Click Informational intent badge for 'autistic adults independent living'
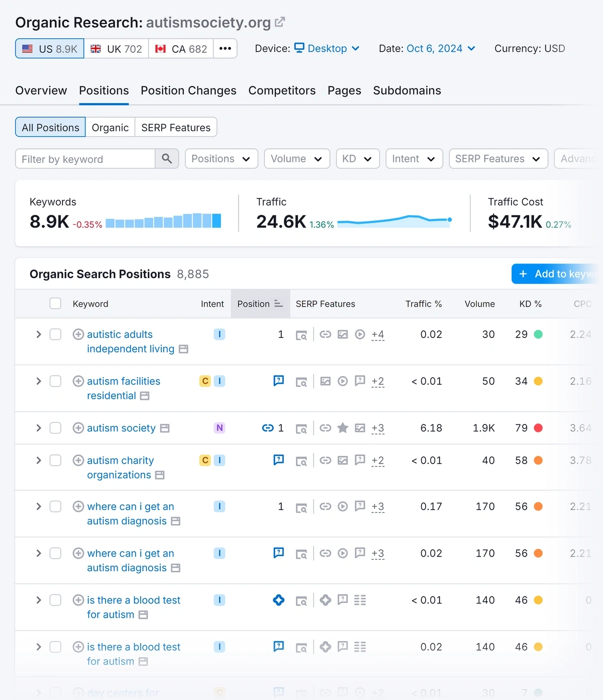The width and height of the screenshot is (603, 700). [x=220, y=334]
